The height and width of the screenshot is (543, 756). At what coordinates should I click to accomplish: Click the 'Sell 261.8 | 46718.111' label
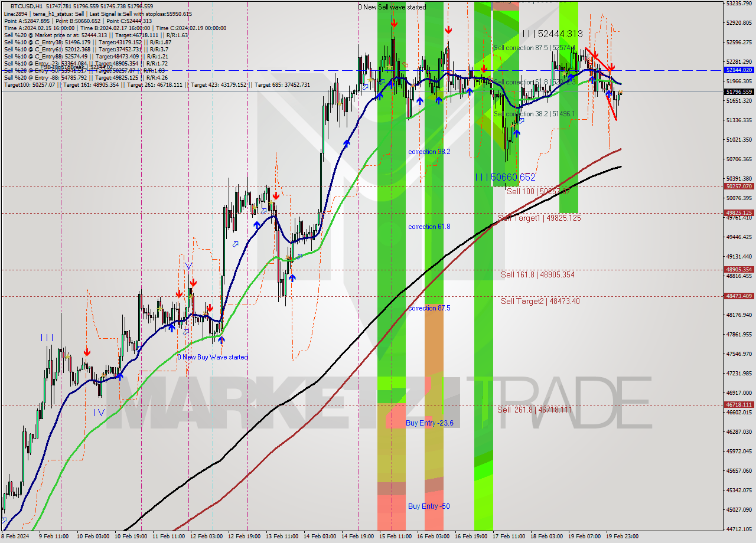tap(535, 410)
